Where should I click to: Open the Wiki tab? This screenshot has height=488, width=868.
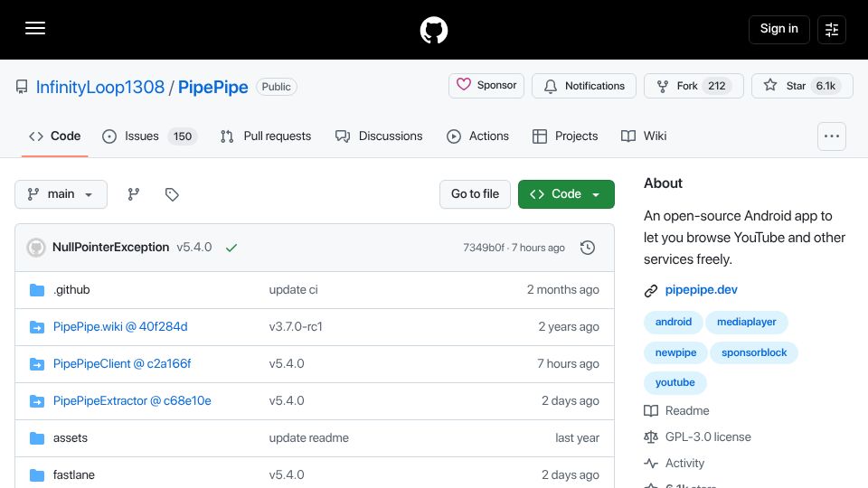tap(644, 136)
